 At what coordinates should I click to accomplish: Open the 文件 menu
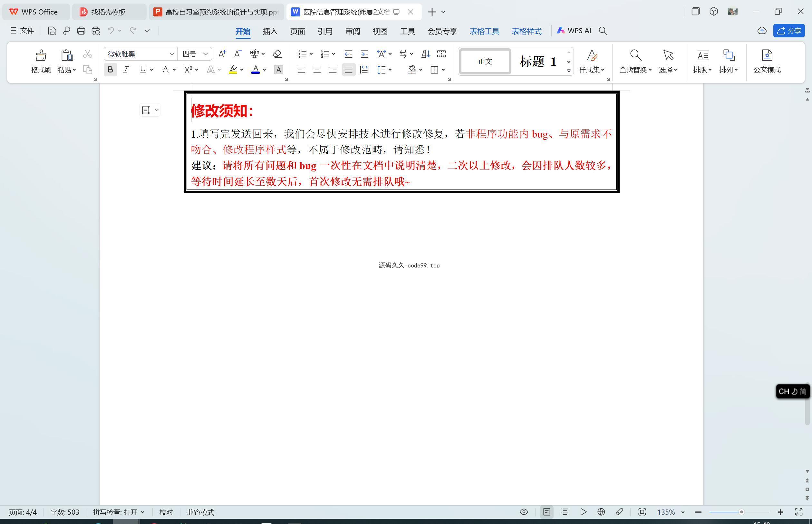point(22,31)
